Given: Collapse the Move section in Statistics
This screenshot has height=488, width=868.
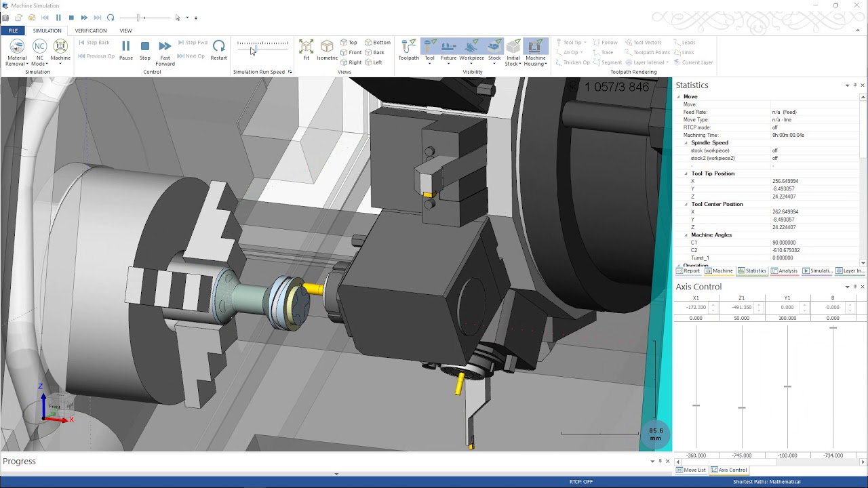Looking at the screenshot, I should pos(678,97).
